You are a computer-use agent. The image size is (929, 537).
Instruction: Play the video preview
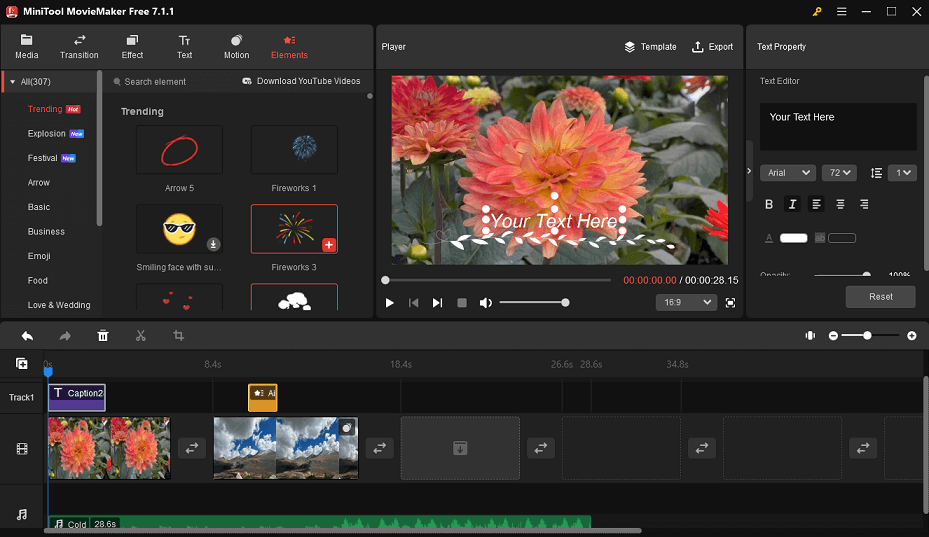point(389,303)
